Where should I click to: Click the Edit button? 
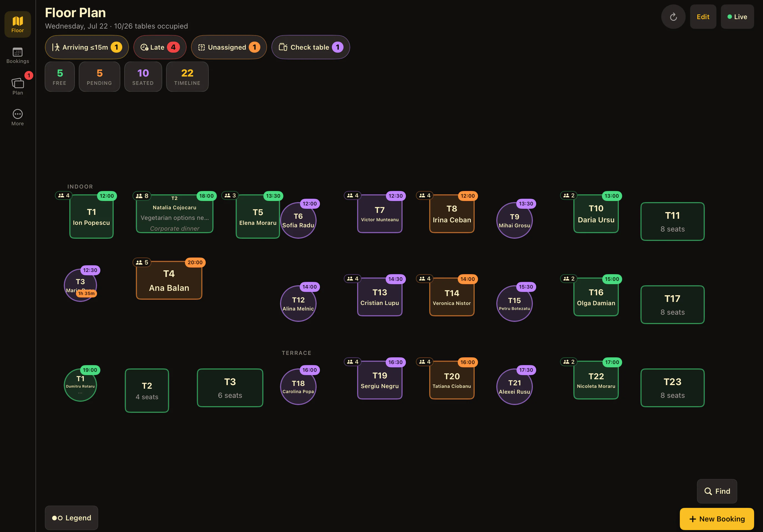coord(703,17)
